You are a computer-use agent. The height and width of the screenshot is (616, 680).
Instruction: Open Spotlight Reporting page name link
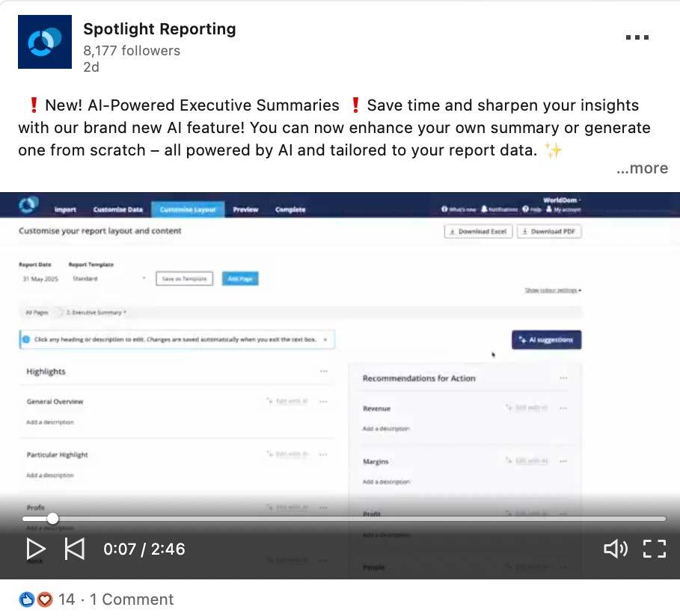coord(159,29)
